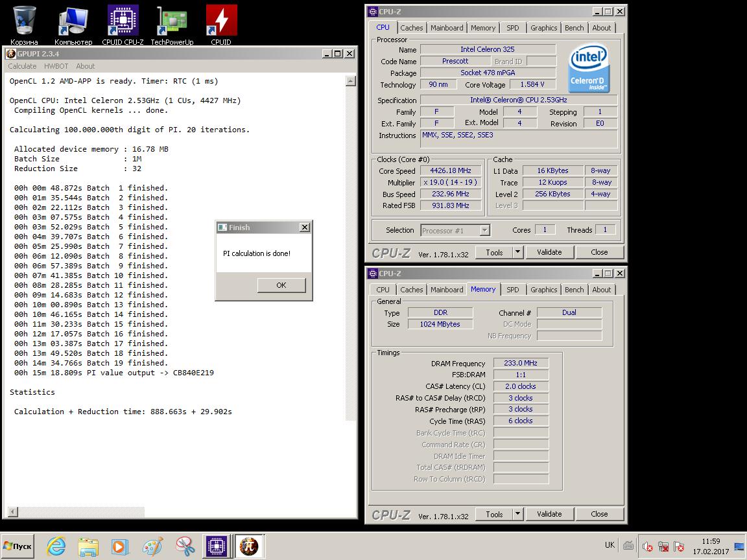Open Internet Explorer from the taskbar

click(x=56, y=546)
